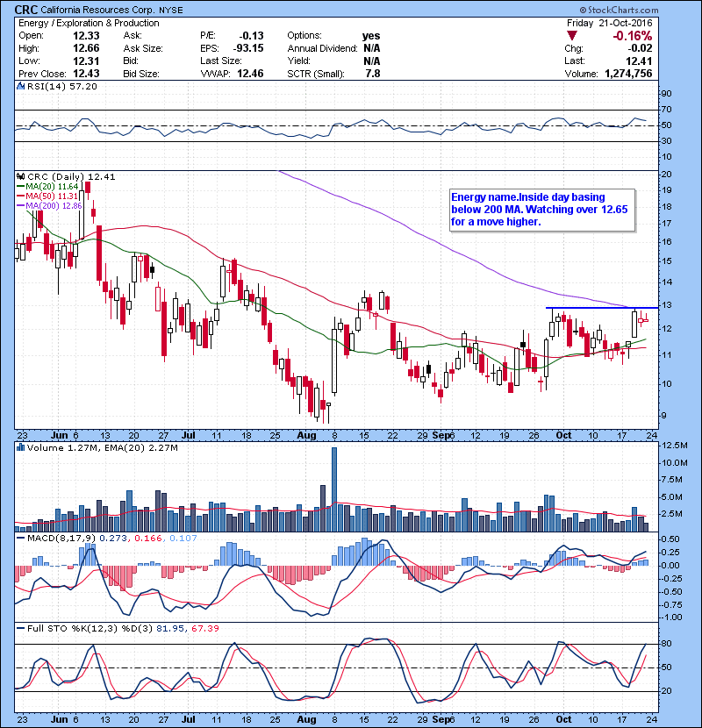The image size is (702, 728).
Task: Click the 0.50 label on MACD axis
Action: point(671,539)
